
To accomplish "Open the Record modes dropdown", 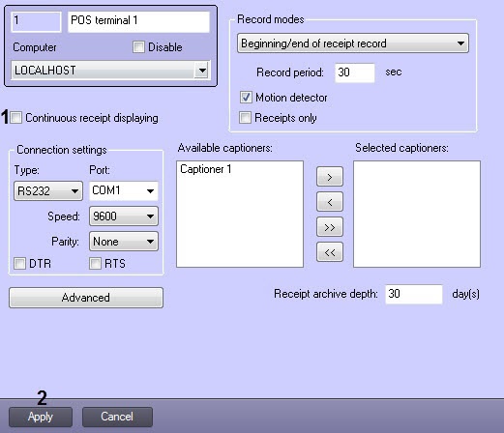I will click(353, 43).
